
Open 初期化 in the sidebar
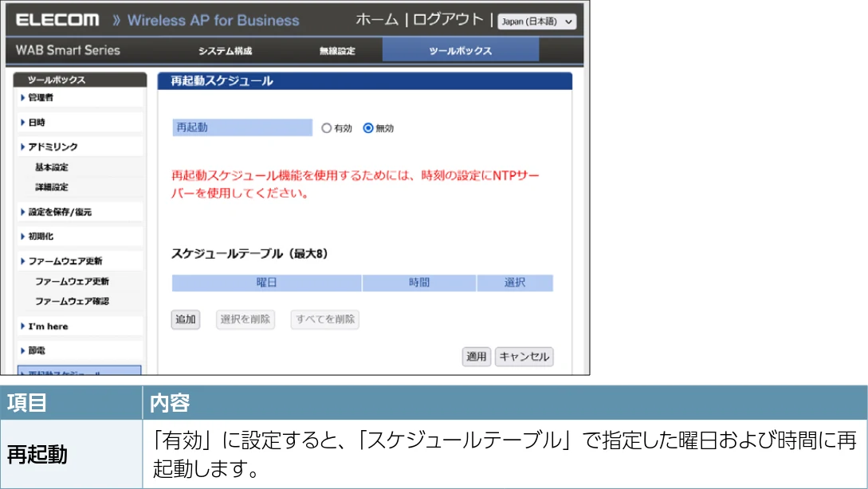[x=81, y=237]
